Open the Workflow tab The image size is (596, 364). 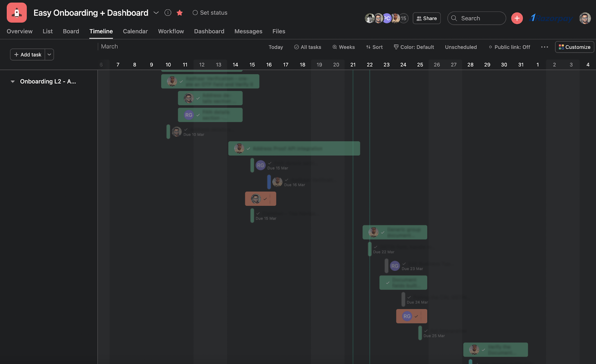point(171,31)
